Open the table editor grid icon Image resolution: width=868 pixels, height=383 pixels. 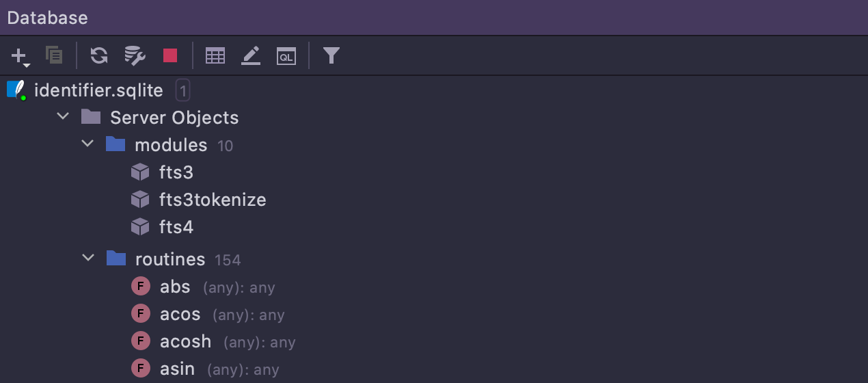(215, 55)
